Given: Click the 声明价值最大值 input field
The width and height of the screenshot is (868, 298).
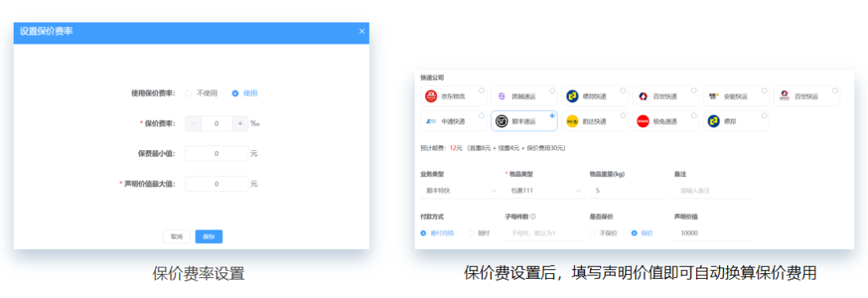Looking at the screenshot, I should 216,184.
